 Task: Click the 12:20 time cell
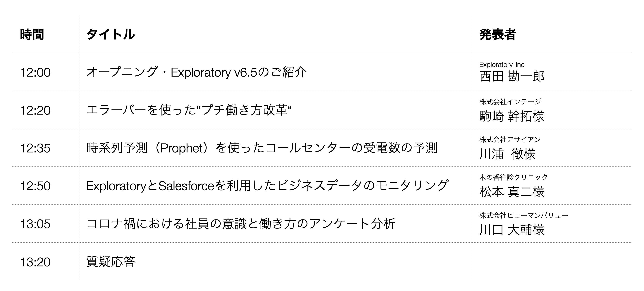coord(35,110)
